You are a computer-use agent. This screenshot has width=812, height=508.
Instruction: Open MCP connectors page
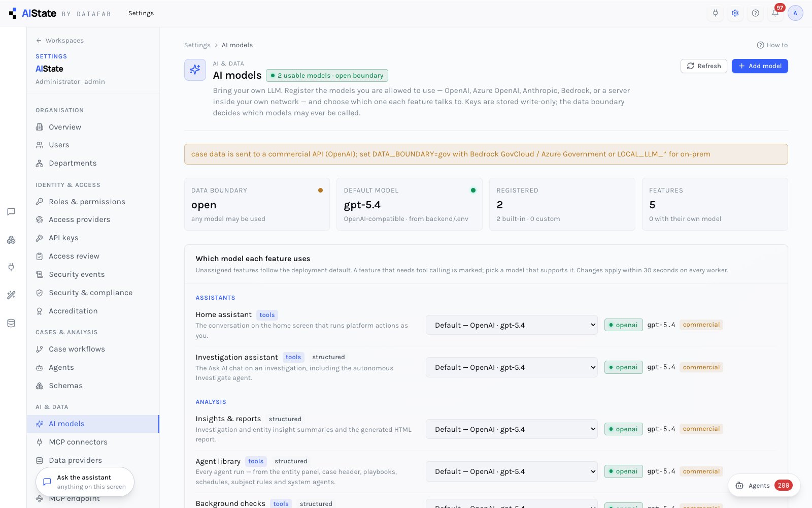pos(93,442)
